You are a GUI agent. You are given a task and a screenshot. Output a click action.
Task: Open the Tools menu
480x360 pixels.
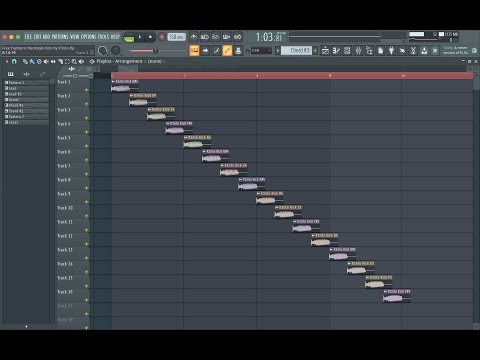click(x=104, y=37)
